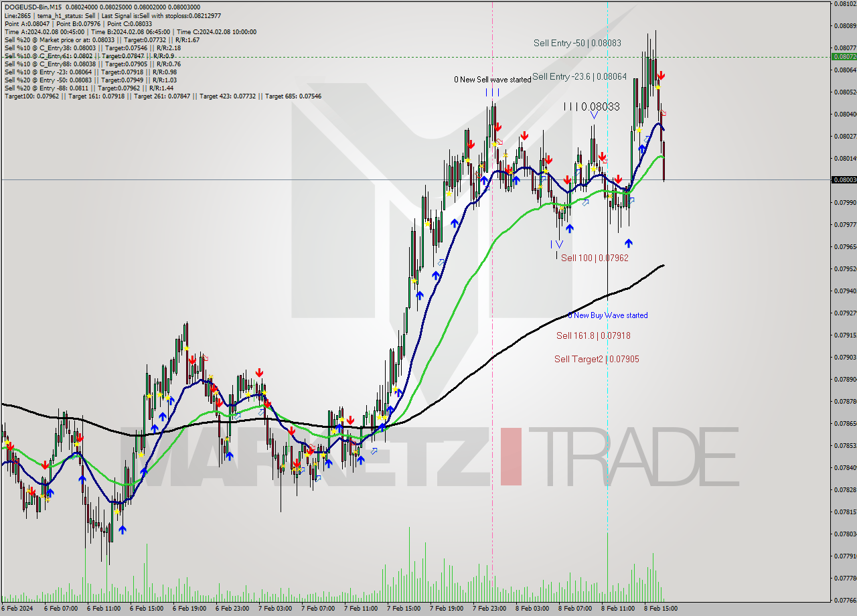Click the 'Sell 161.8 | 0.07918' label
Viewport: 857px width, 616px height.
pyautogui.click(x=593, y=335)
